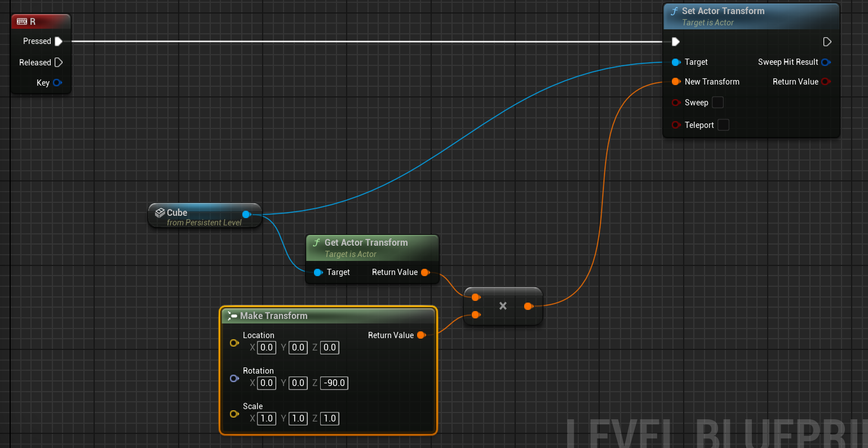Screen dimensions: 868x448
Task: Click Scale X value field
Action: pyautogui.click(x=267, y=419)
